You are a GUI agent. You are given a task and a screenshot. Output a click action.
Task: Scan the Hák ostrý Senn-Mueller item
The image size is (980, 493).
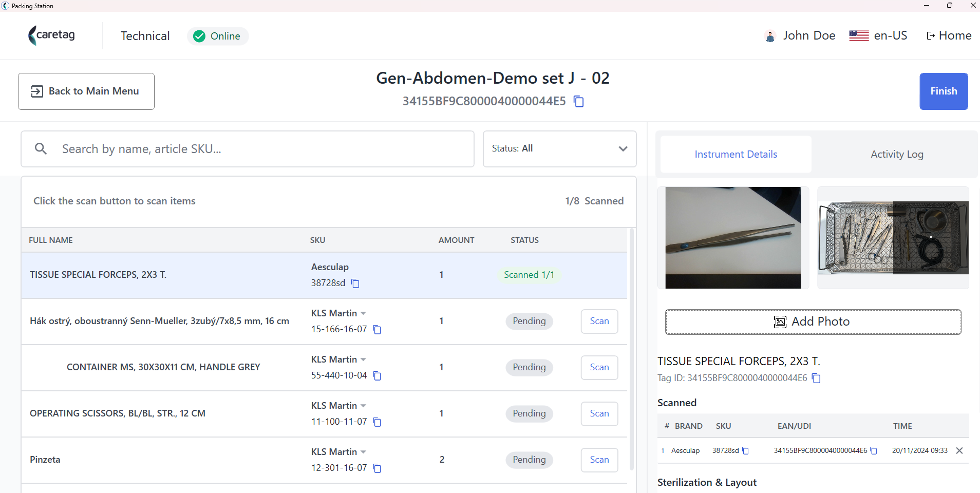(599, 321)
